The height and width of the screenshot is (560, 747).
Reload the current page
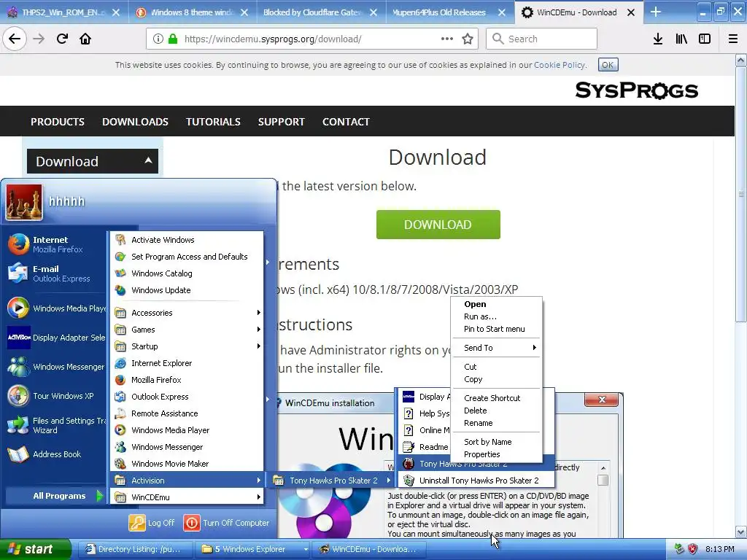tap(62, 39)
